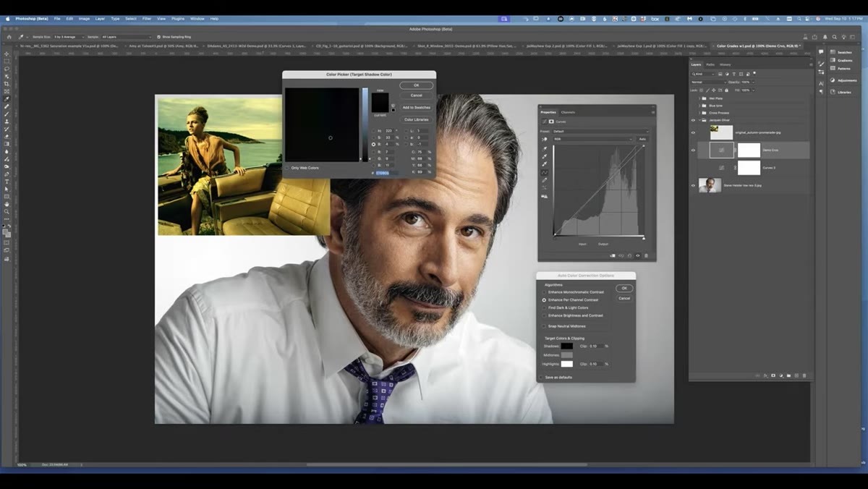This screenshot has width=868, height=489.
Task: Click clip to layer icon in Properties
Action: pos(613,255)
